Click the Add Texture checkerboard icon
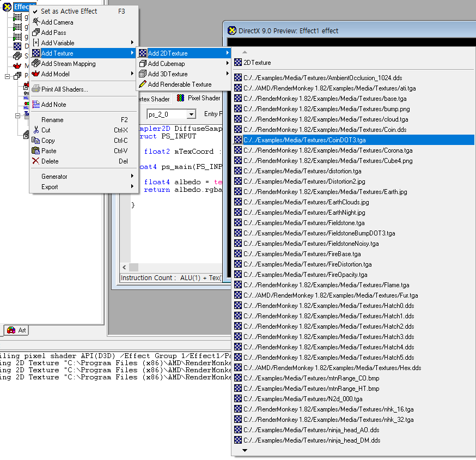 pyautogui.click(x=36, y=53)
